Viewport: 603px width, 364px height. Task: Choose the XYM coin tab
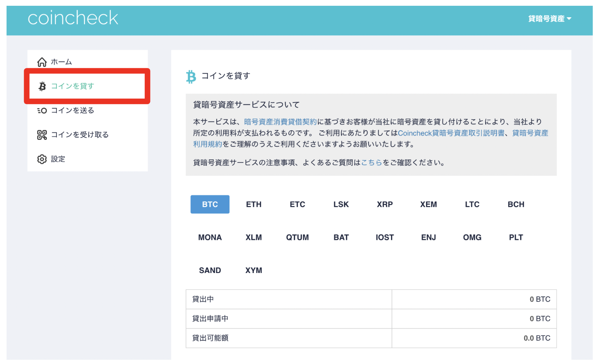click(254, 270)
